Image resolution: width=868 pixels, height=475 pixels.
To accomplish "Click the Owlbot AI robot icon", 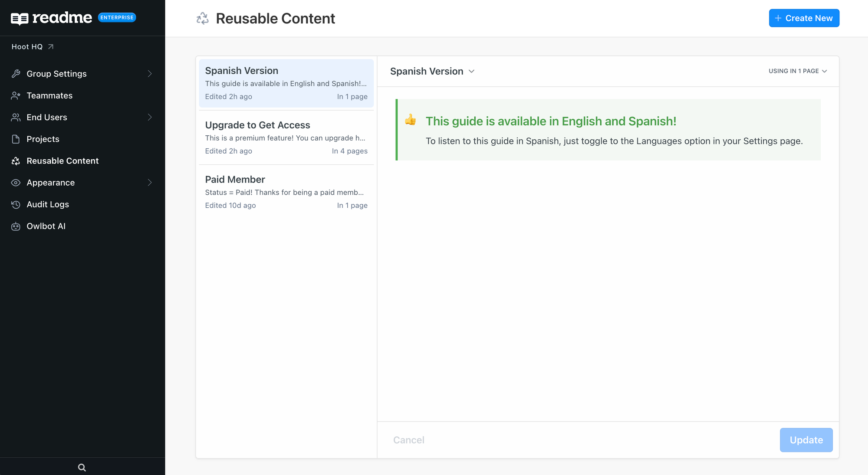I will (16, 226).
